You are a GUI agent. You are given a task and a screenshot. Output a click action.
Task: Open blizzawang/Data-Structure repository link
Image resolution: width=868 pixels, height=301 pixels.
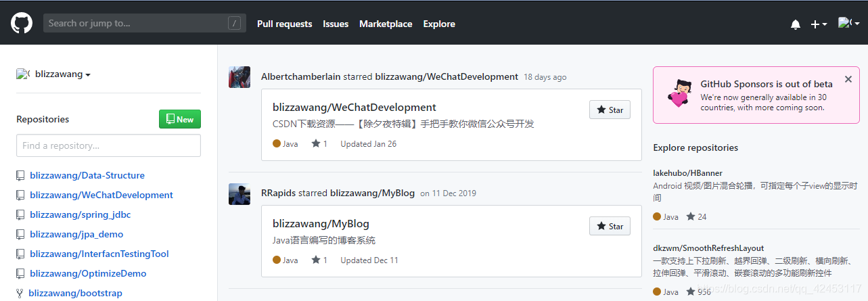tap(87, 175)
